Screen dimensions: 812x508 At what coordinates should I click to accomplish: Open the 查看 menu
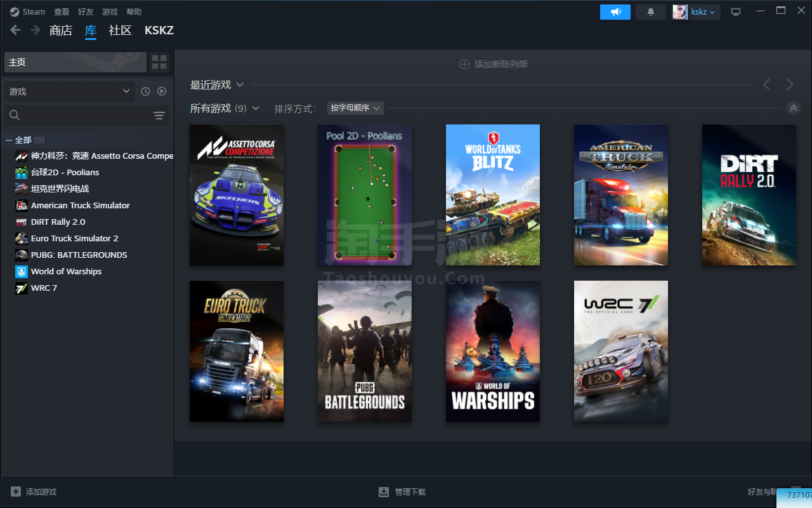62,11
